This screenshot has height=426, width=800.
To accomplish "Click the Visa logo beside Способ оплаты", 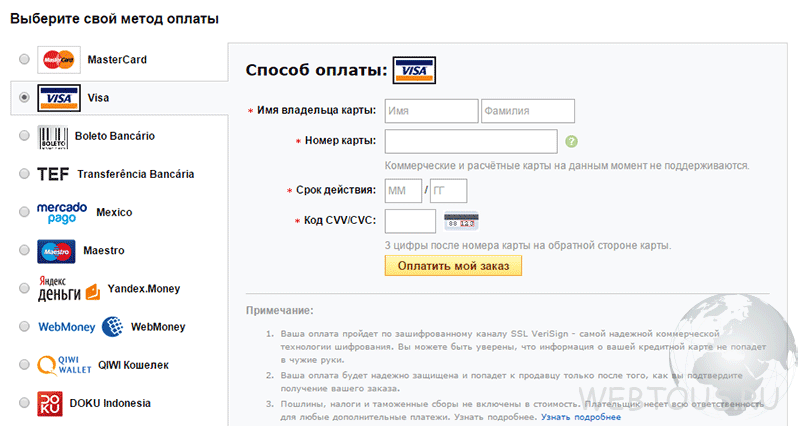I will coord(414,70).
